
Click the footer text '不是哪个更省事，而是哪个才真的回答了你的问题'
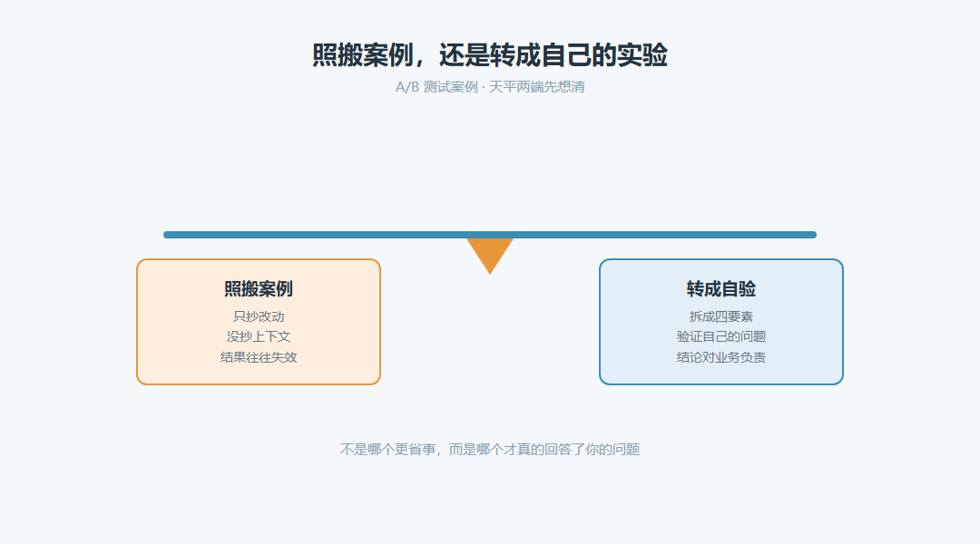click(x=490, y=449)
